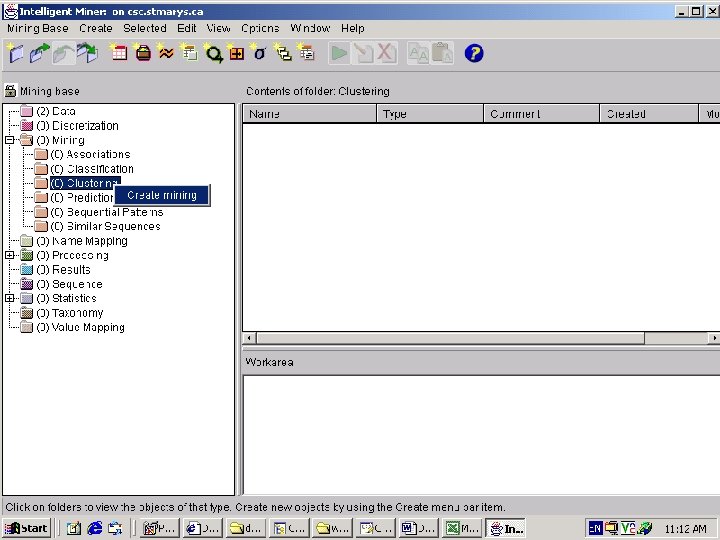Open the Options menu in menu bar
This screenshot has height=540, width=720.
click(260, 28)
